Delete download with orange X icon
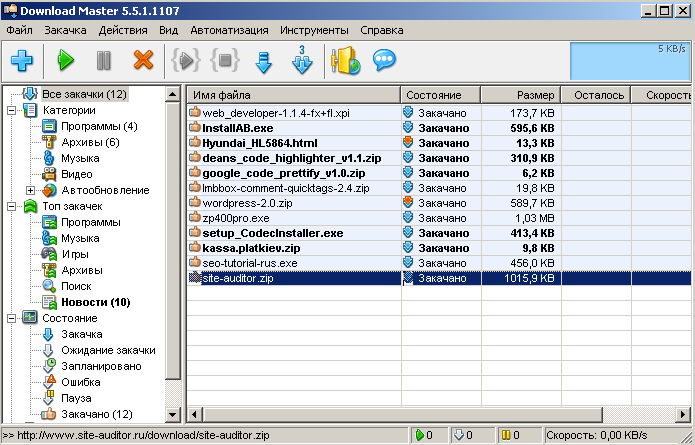This screenshot has height=445, width=695. click(x=143, y=60)
